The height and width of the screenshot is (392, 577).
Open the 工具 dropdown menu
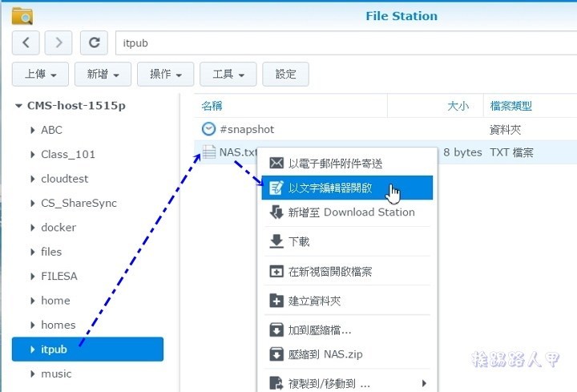tap(228, 75)
